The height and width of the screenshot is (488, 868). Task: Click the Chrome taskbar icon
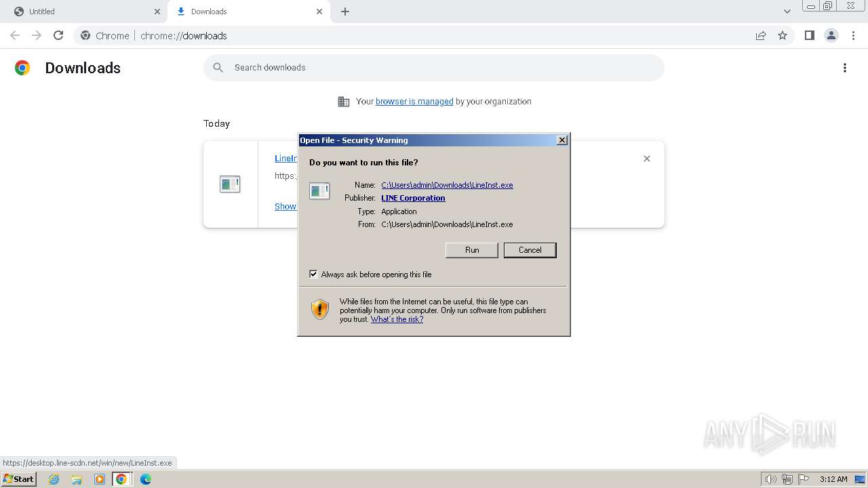(121, 479)
